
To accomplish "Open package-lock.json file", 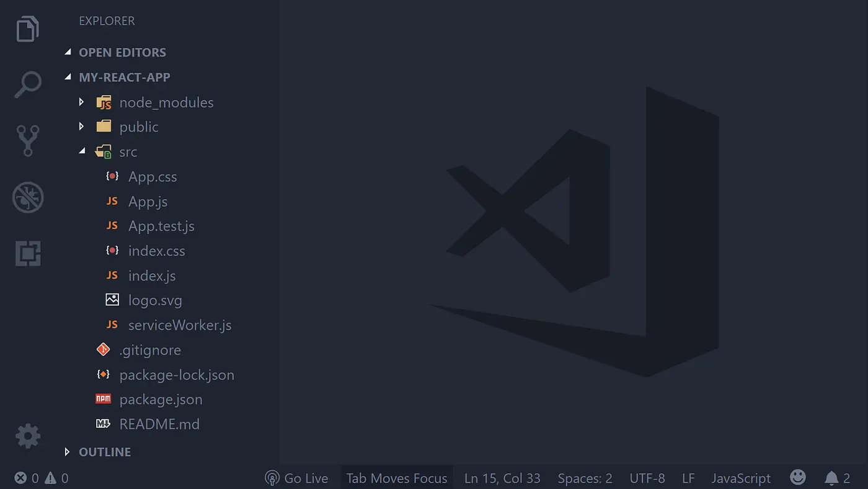I will 177,375.
